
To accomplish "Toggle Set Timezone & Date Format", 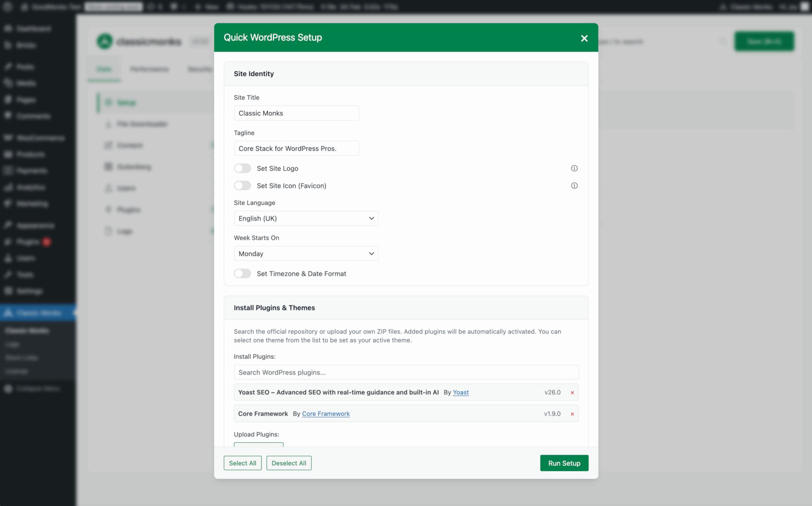I will click(242, 273).
